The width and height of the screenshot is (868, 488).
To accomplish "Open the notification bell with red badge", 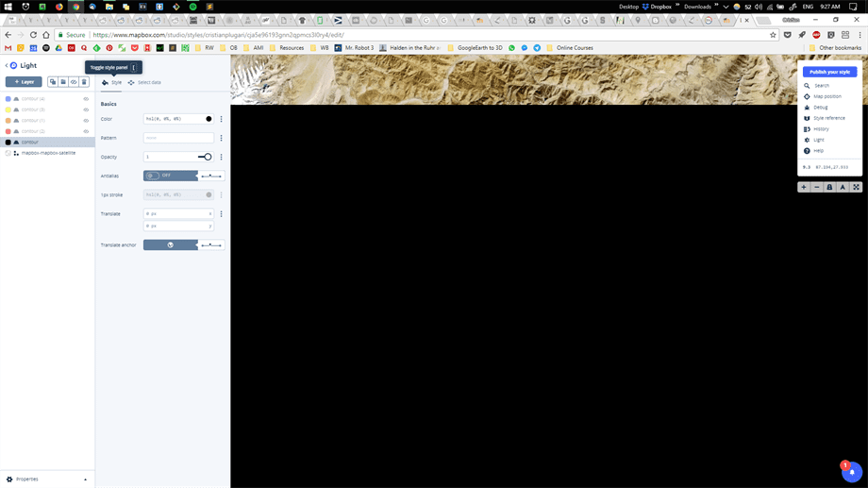I will (852, 472).
